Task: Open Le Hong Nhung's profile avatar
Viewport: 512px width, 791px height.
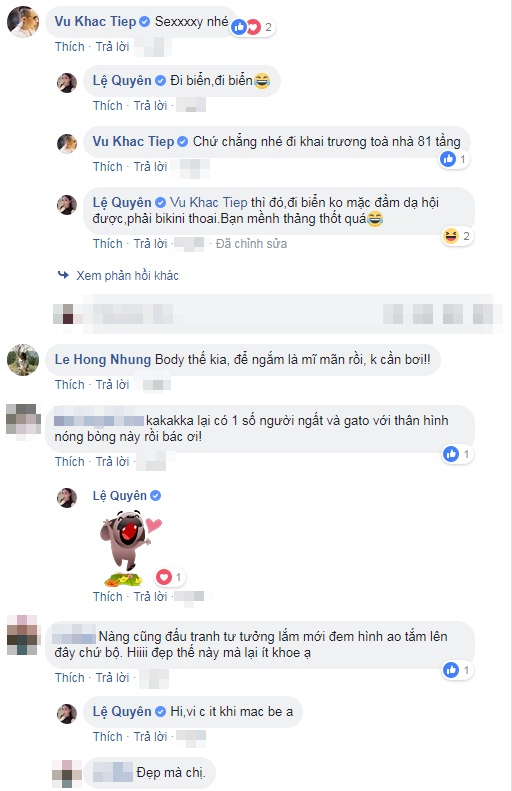Action: 23,360
